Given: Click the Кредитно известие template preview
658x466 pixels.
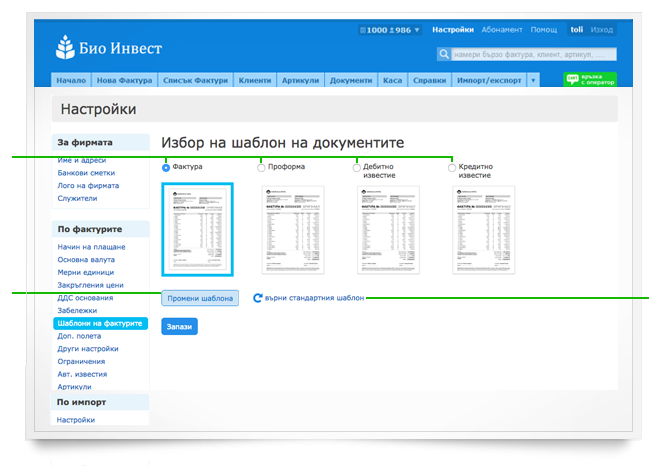Looking at the screenshot, I should (x=483, y=229).
